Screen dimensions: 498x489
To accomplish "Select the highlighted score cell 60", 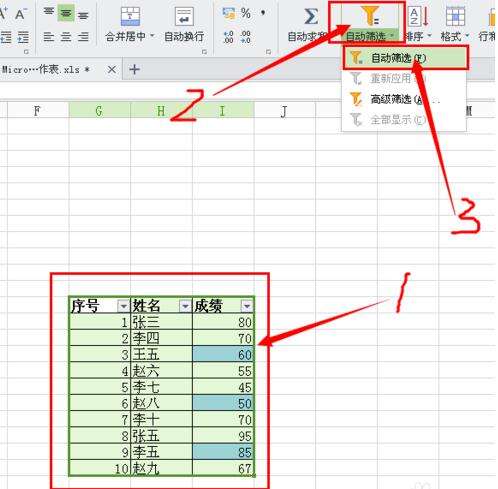I will (x=223, y=355).
